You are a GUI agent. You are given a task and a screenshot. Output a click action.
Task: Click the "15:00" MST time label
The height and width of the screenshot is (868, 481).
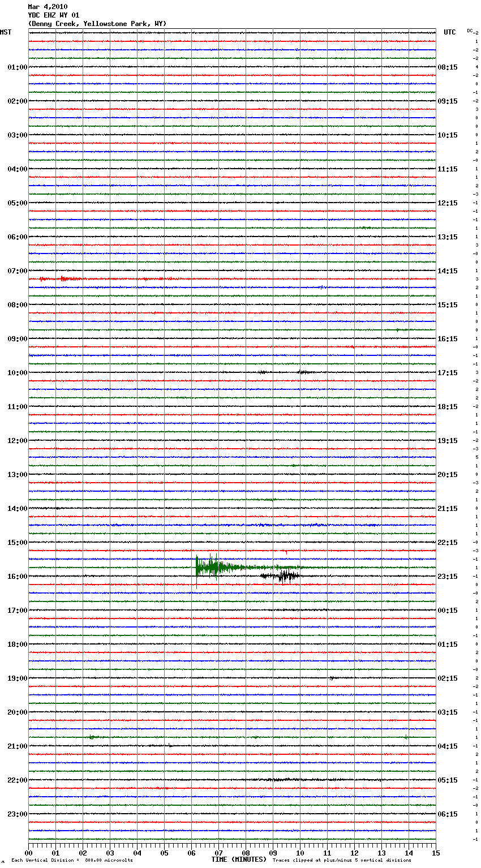coord(18,543)
